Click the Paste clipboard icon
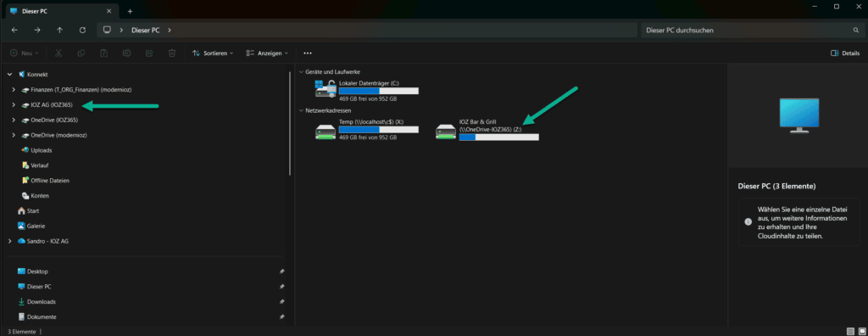Image resolution: width=868 pixels, height=336 pixels. point(103,53)
